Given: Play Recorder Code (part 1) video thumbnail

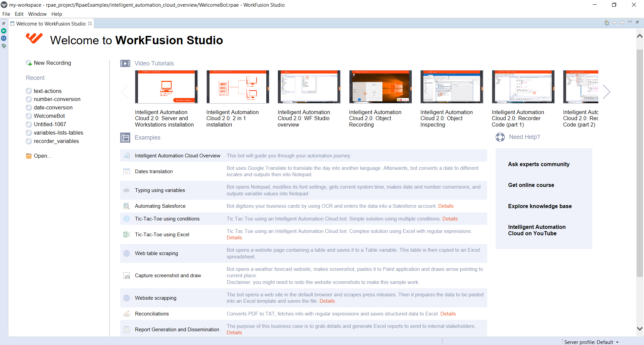Looking at the screenshot, I should 523,87.
